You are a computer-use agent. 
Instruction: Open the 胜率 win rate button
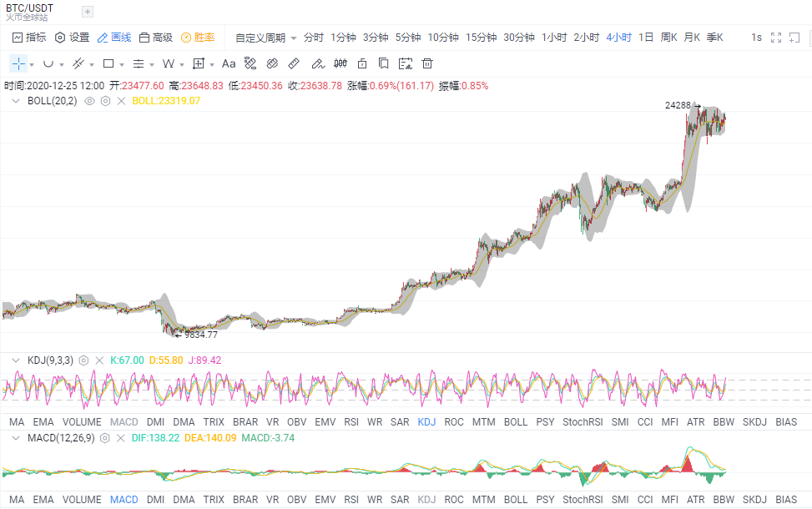pos(198,38)
